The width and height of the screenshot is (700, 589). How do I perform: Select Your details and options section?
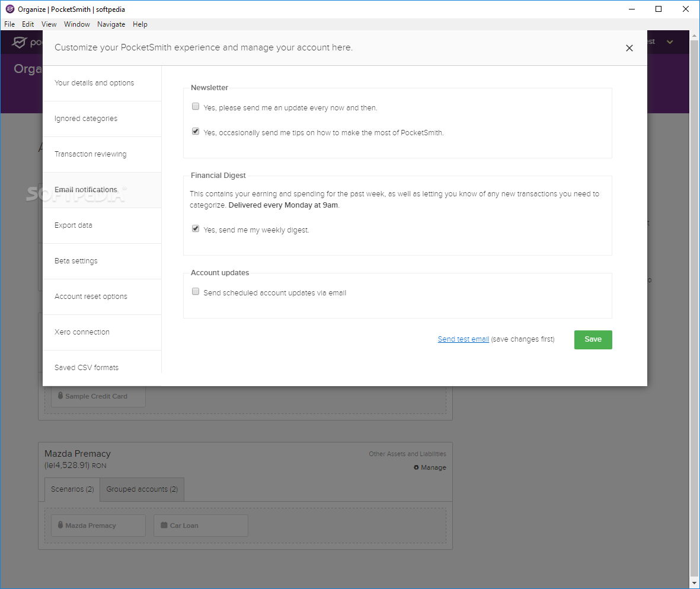102,83
